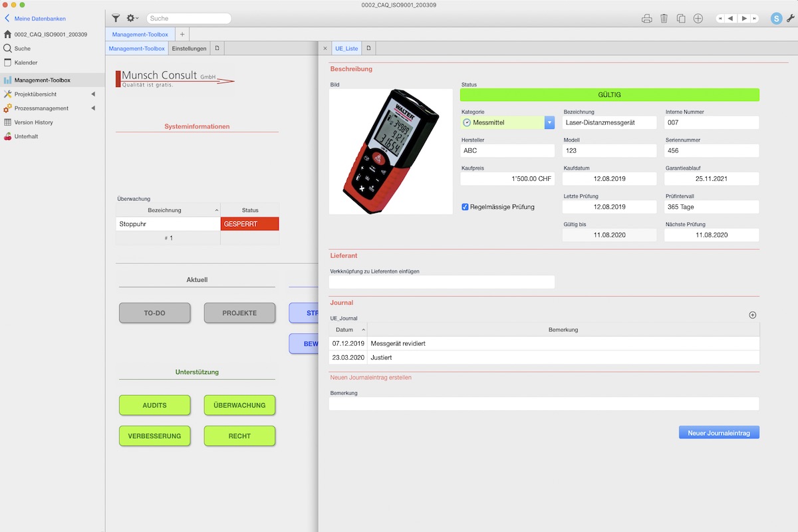Add a journal entry with plus icon
Viewport: 798px width, 532px height.
[753, 315]
